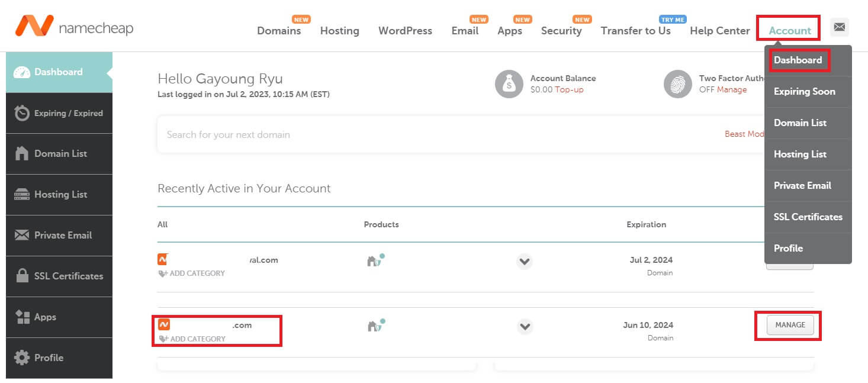Click the Namecheap logo
Viewport: 868px width, 383px height.
point(74,26)
